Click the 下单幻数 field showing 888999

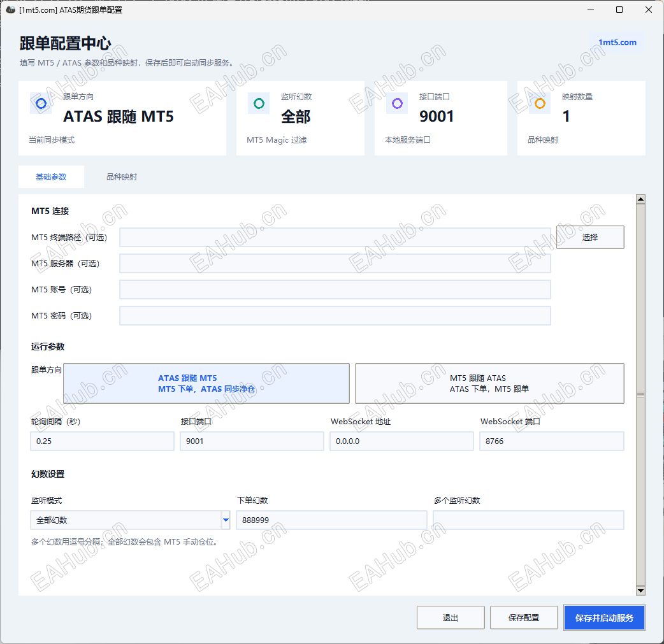click(331, 520)
